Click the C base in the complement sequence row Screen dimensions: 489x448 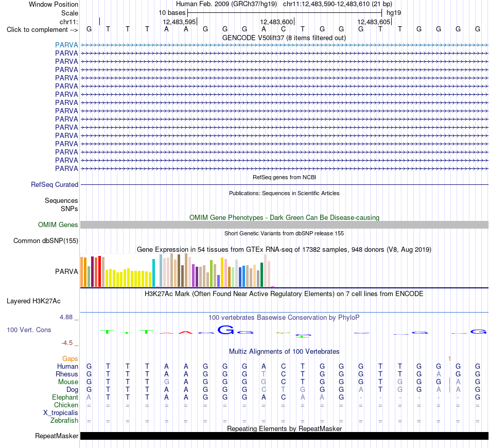(x=283, y=29)
